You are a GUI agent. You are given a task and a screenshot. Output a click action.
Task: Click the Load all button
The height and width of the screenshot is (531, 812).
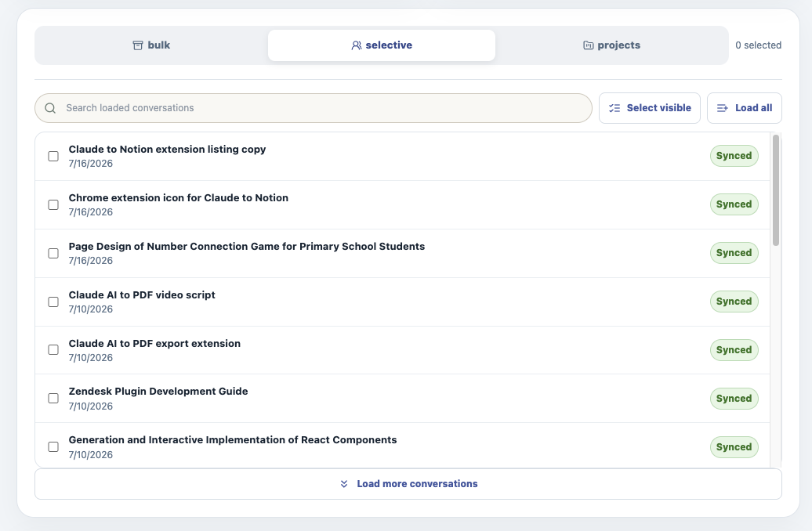[744, 108]
